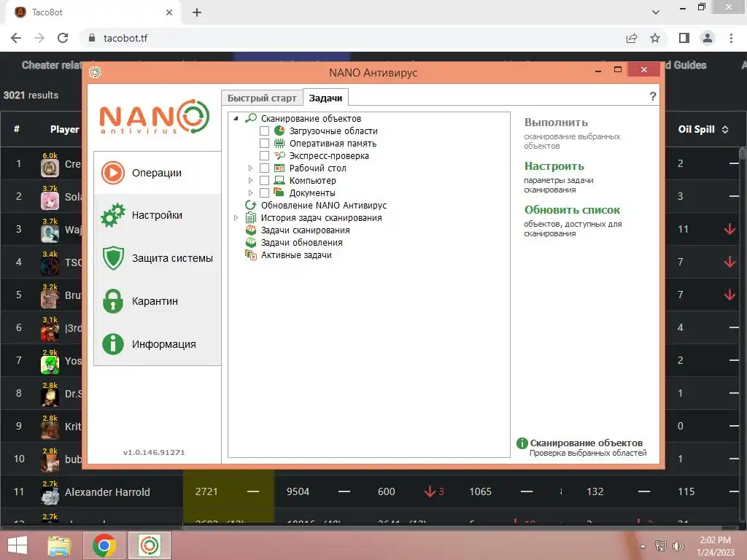Click the Alexander Harrold player name
This screenshot has height=560, width=747.
click(x=107, y=492)
